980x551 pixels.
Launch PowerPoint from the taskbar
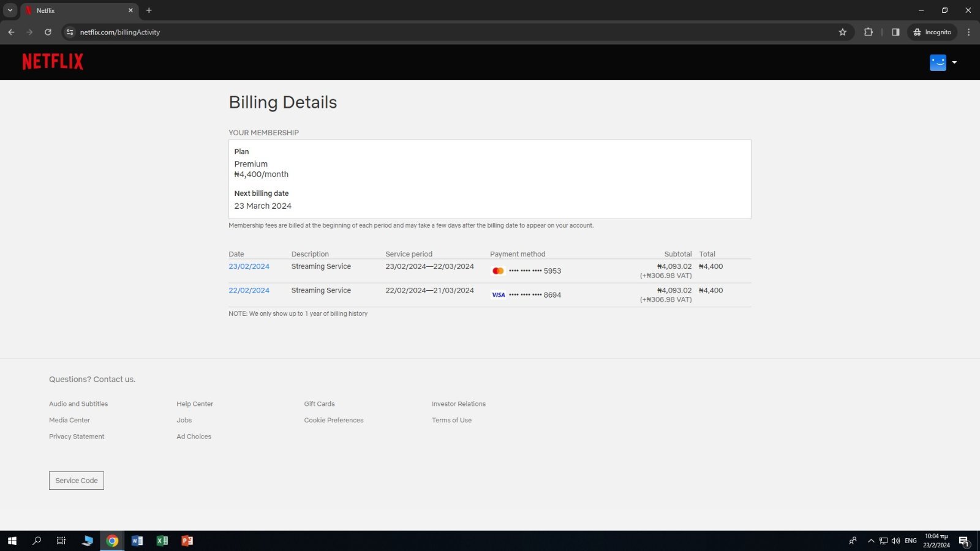pos(187,541)
